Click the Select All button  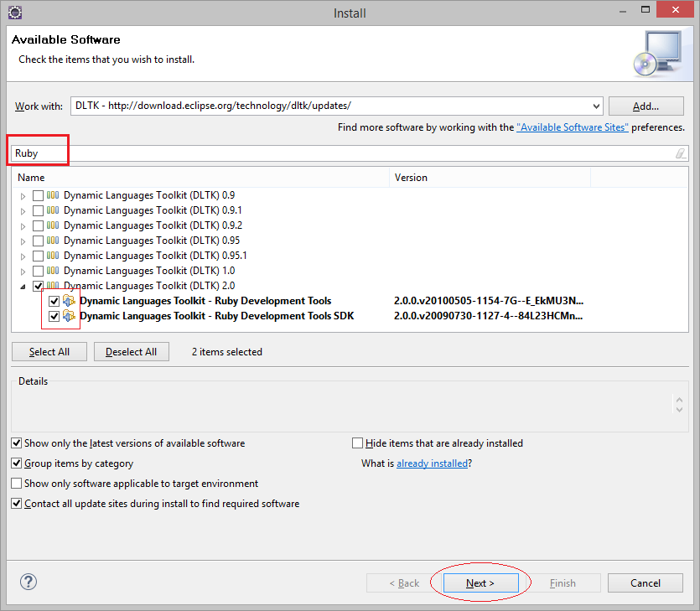click(49, 352)
